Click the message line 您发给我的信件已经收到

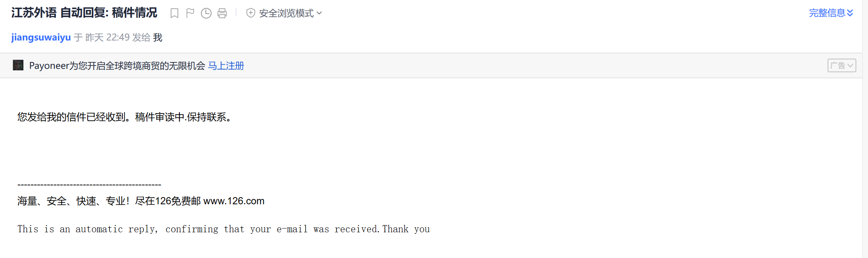tap(71, 117)
